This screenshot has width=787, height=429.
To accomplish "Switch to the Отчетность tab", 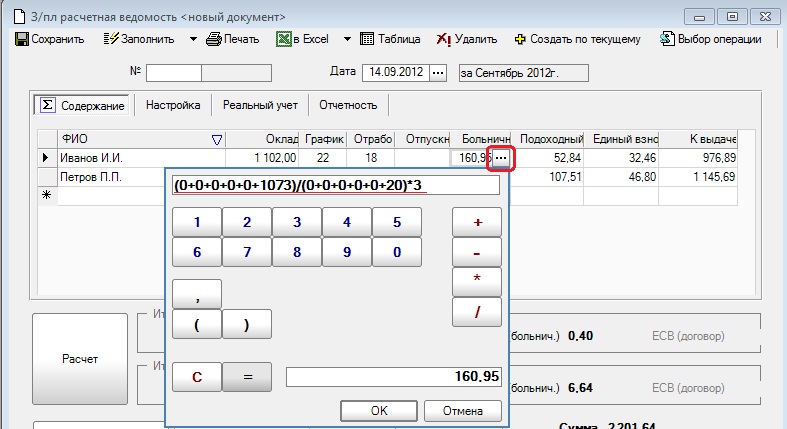I will [348, 105].
